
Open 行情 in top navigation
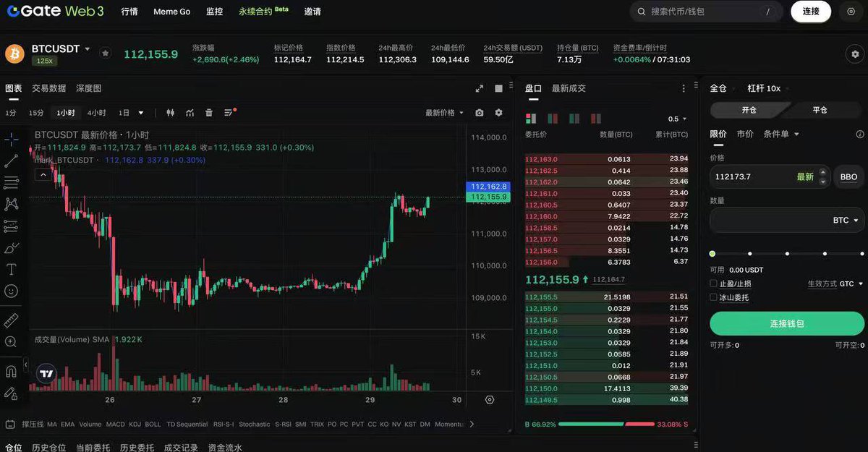pos(129,12)
